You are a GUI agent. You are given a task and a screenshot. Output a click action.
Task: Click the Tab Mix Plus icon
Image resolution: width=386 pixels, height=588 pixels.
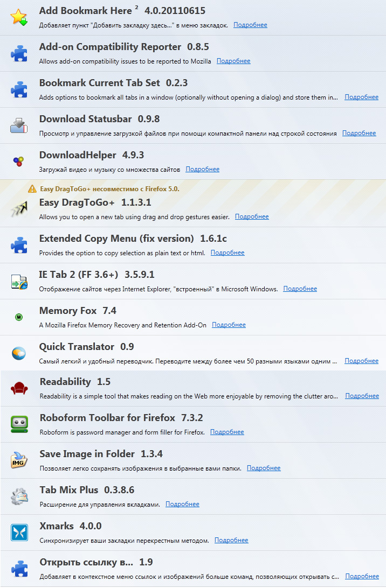pyautogui.click(x=19, y=496)
